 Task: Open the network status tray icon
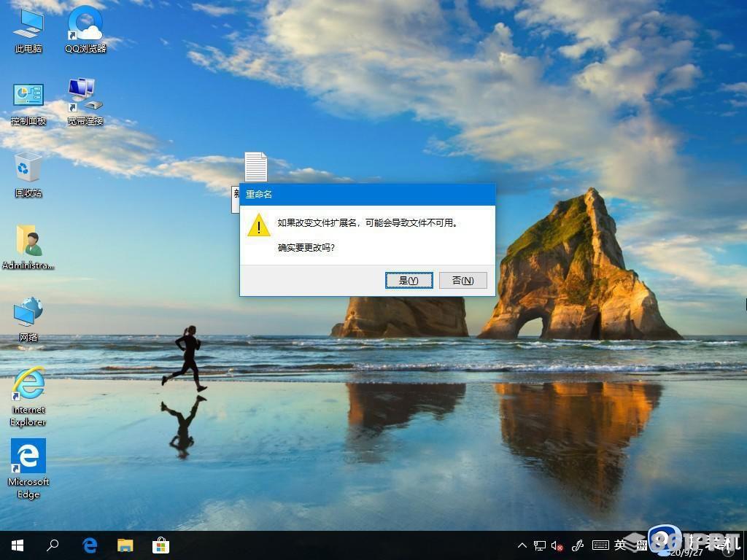click(539, 545)
